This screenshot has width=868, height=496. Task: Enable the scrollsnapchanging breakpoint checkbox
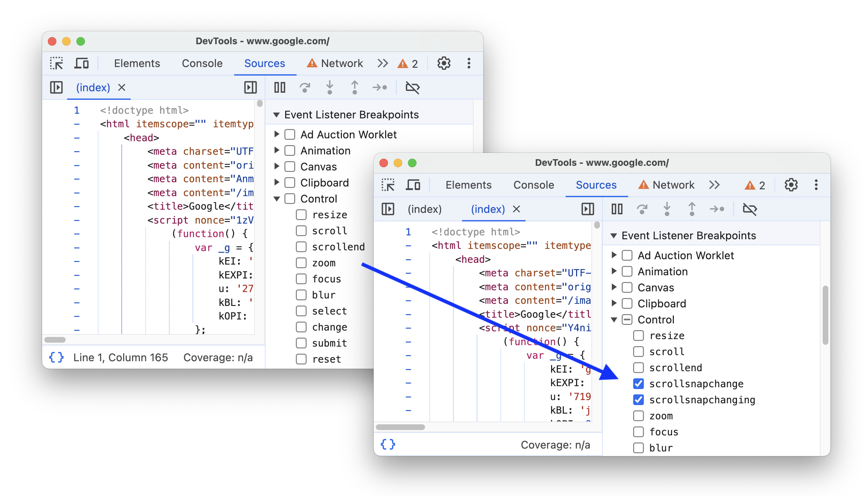(x=637, y=399)
